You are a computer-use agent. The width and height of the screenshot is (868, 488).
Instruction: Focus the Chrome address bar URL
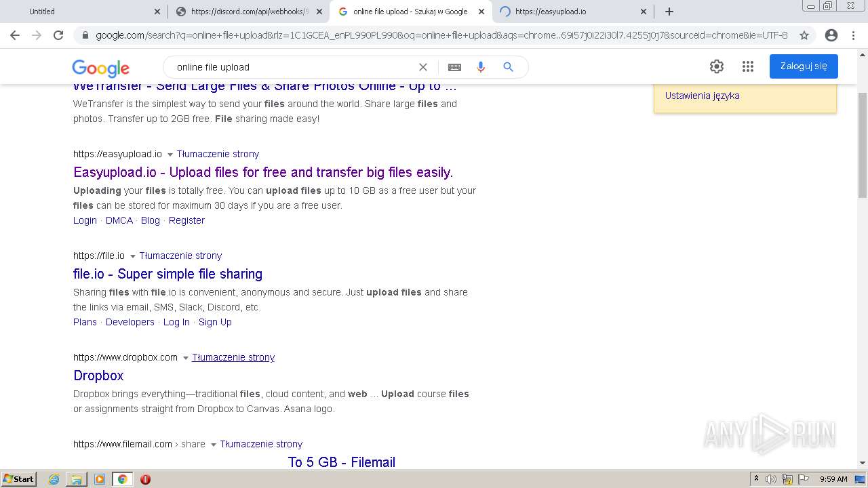441,35
